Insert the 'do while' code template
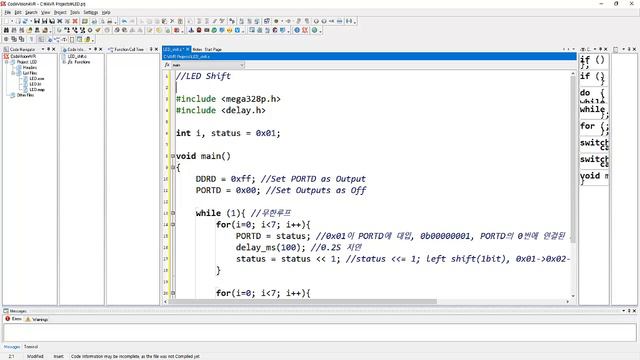The width and height of the screenshot is (640, 360). tap(594, 95)
